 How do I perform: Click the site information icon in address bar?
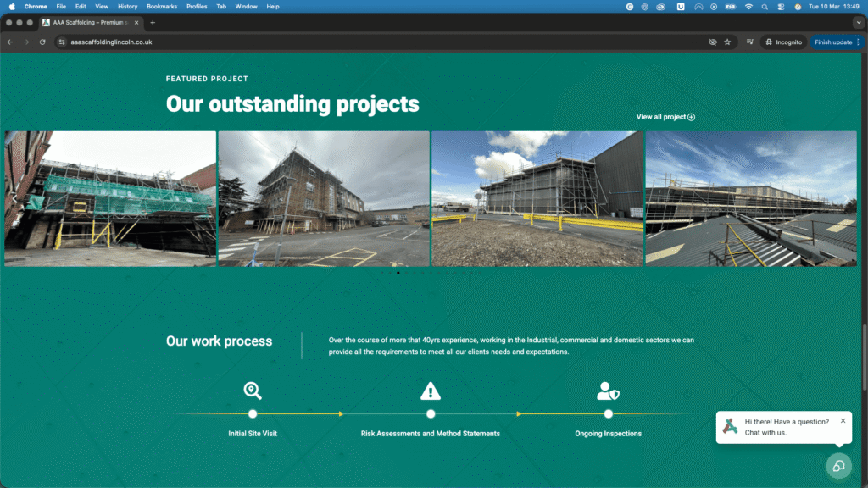(x=62, y=42)
